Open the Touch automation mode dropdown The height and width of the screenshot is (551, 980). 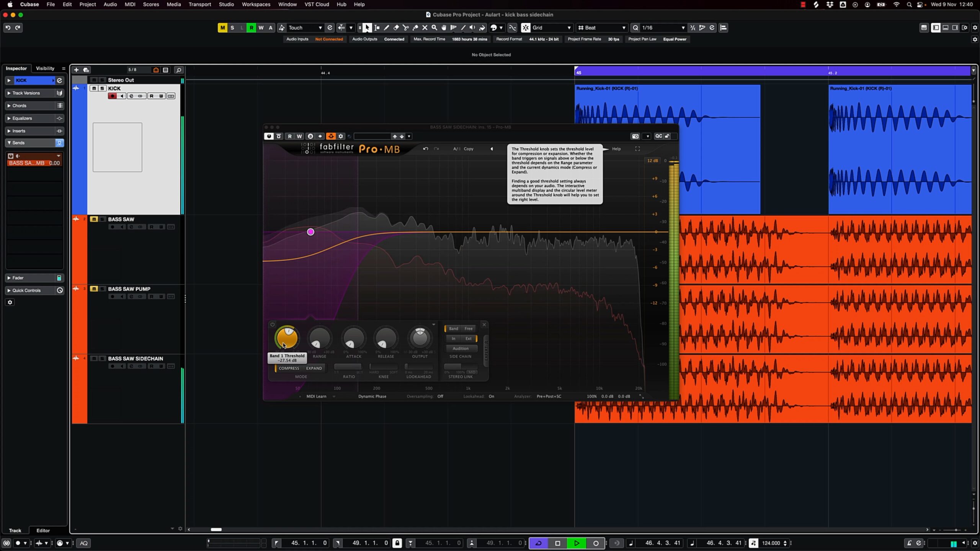305,28
